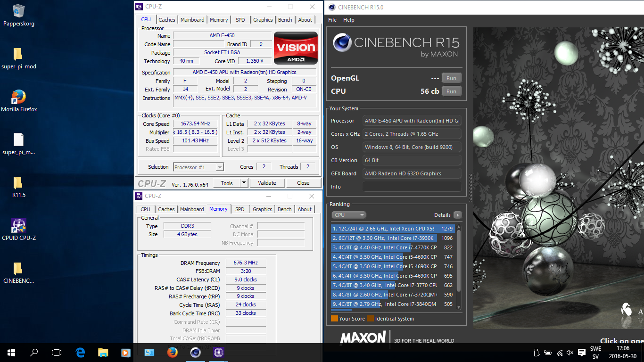Open the Mozilla Firefox desktop shortcut
The image size is (644, 362).
tap(19, 97)
